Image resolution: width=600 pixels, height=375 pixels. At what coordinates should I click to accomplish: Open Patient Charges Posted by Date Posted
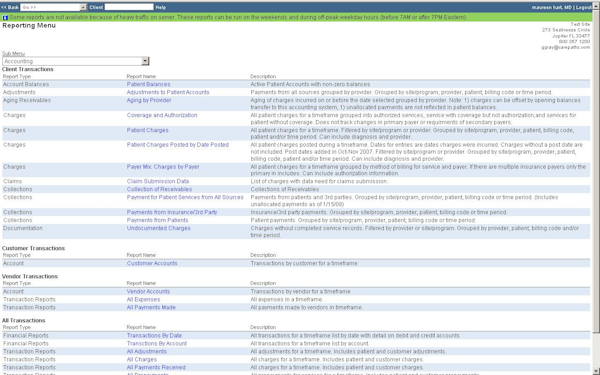coord(178,145)
